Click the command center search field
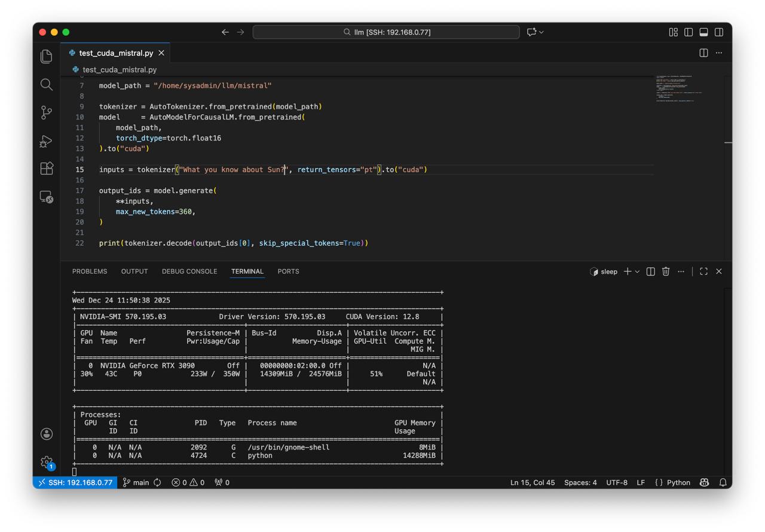765x532 pixels. coord(386,32)
